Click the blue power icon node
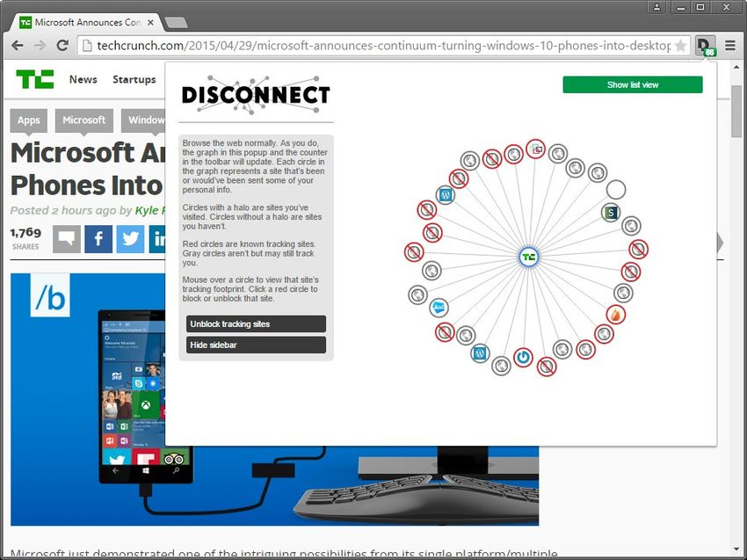The width and height of the screenshot is (747, 560). point(523,357)
